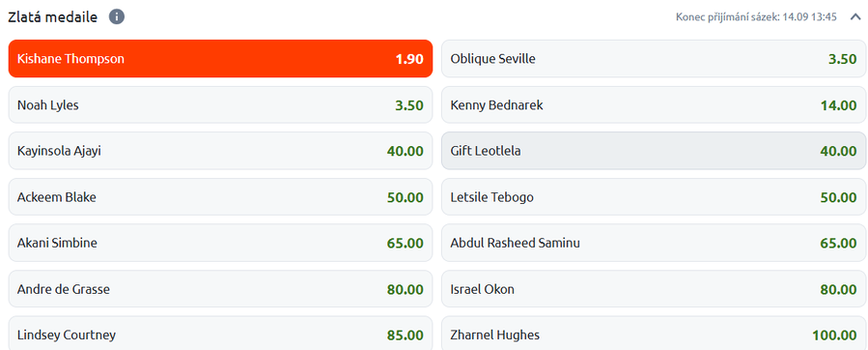Screen dimensions: 868x350
Task: Add the Andre de Grasse 80.00 selection
Action: (x=220, y=289)
